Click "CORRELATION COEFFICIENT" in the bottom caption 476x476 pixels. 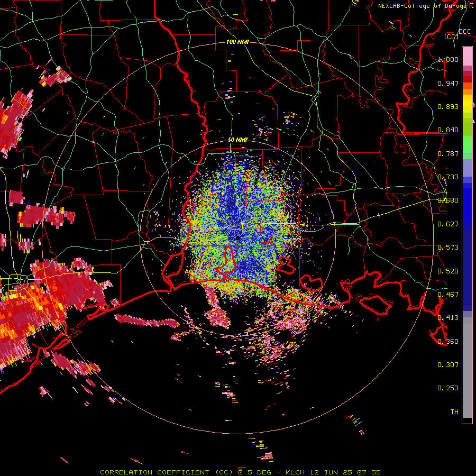click(x=154, y=472)
